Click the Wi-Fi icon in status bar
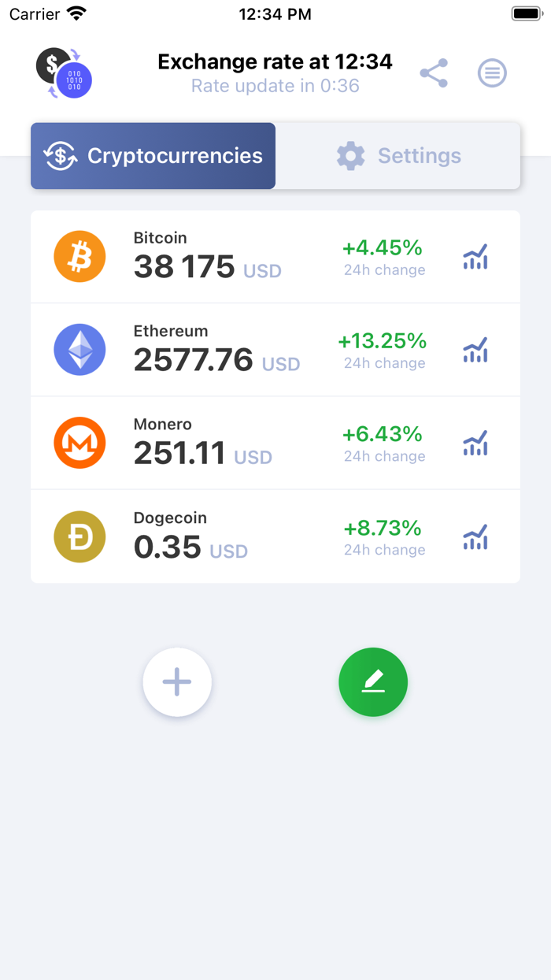551x980 pixels. click(76, 13)
